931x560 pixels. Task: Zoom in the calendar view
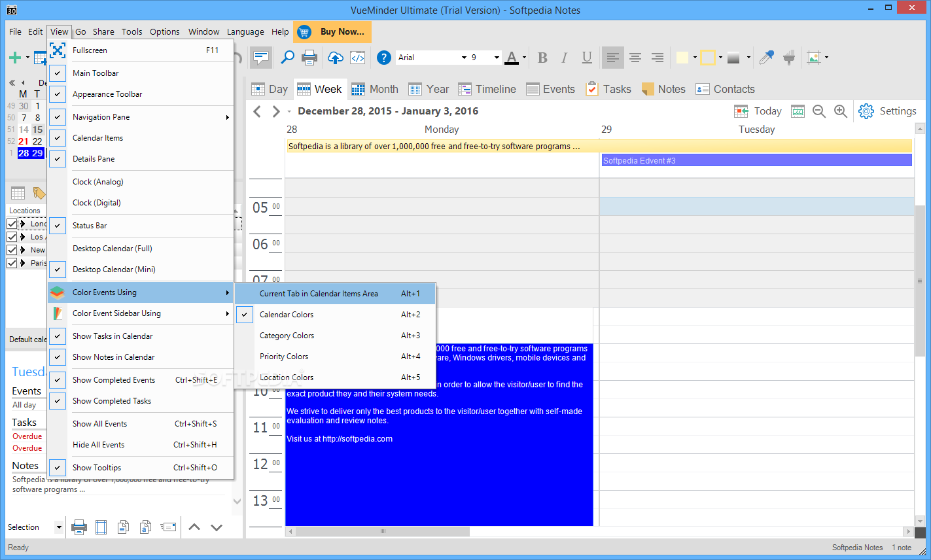pos(841,111)
